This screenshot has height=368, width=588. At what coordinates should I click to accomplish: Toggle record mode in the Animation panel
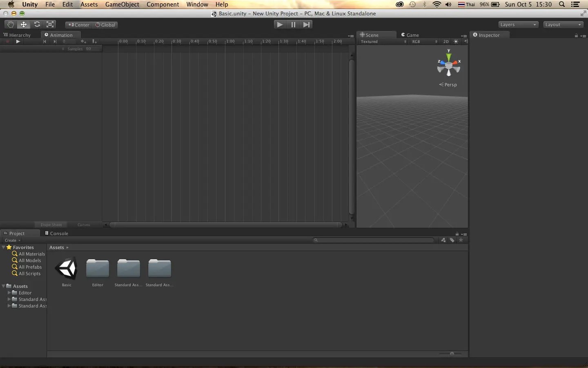[7, 41]
